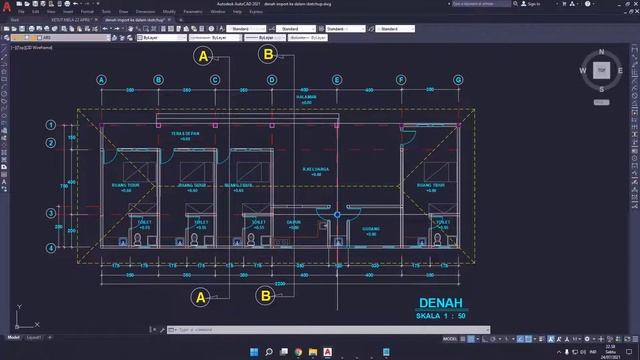Close the denah import ke dalam sketchup tab
The width and height of the screenshot is (640, 360).
[x=169, y=20]
